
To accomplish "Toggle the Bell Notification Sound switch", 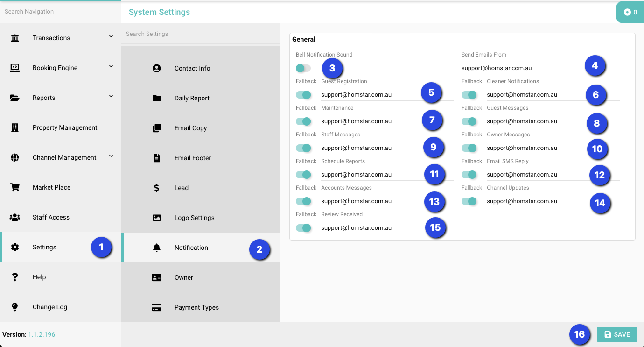I will (303, 68).
